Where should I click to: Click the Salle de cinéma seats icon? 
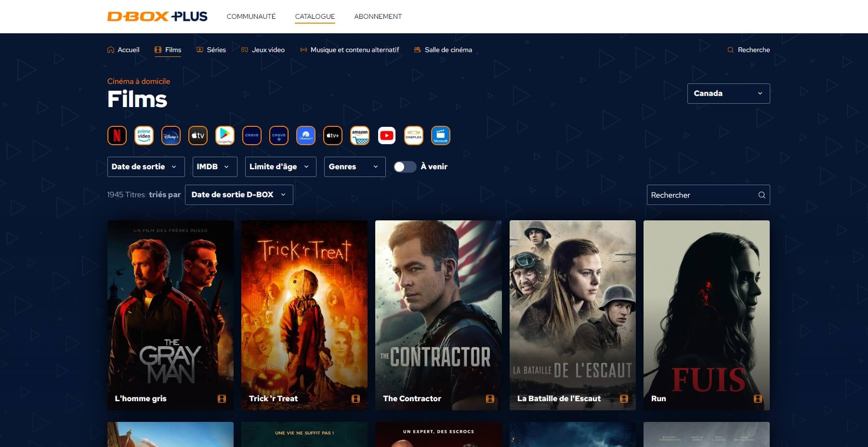click(418, 50)
